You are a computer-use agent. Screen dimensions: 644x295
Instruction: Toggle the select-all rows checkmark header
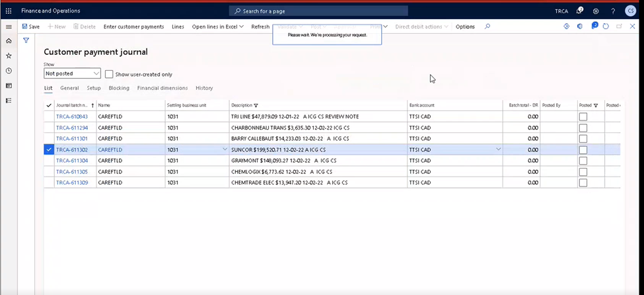[49, 105]
